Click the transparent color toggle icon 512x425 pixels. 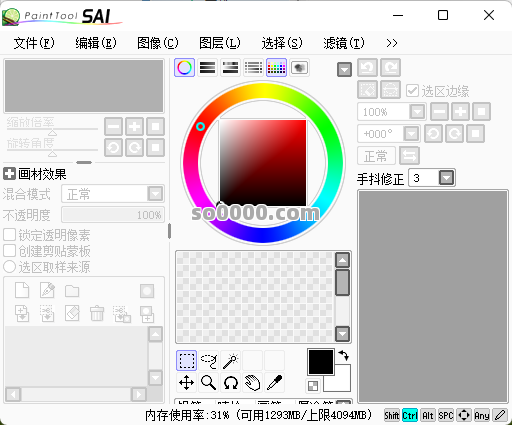(x=313, y=386)
